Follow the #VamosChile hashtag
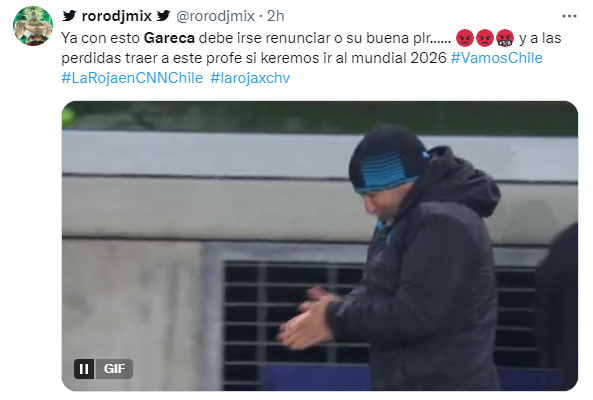Screen dimensions: 593x400 [x=497, y=58]
